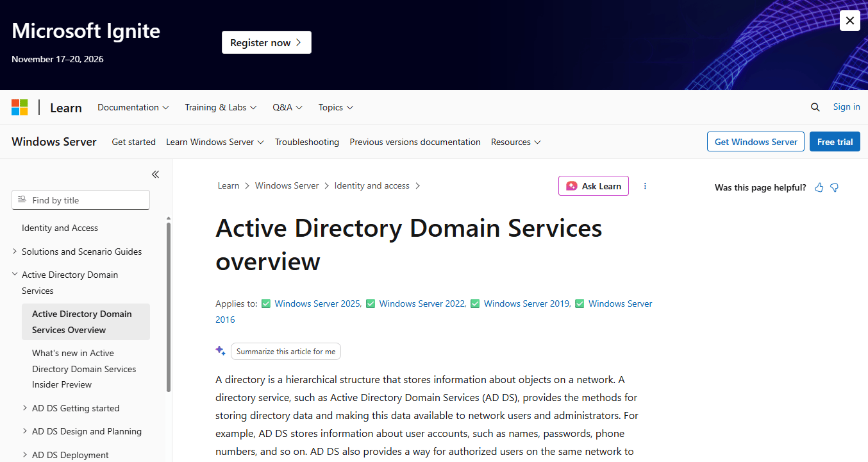Open the Windows Server 2019 link
868x462 pixels.
526,304
